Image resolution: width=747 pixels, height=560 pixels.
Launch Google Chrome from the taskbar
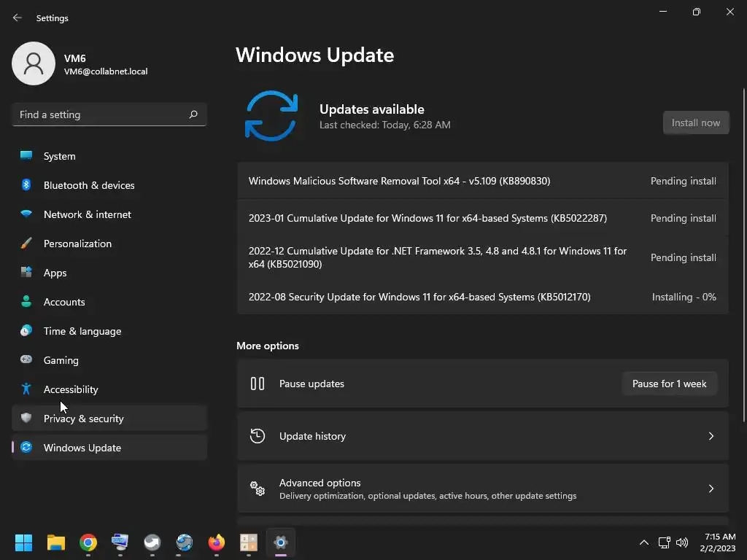(88, 542)
